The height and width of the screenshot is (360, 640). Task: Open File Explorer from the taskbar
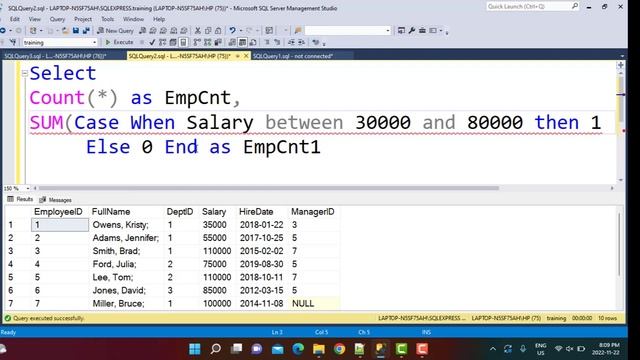pyautogui.click(x=319, y=349)
